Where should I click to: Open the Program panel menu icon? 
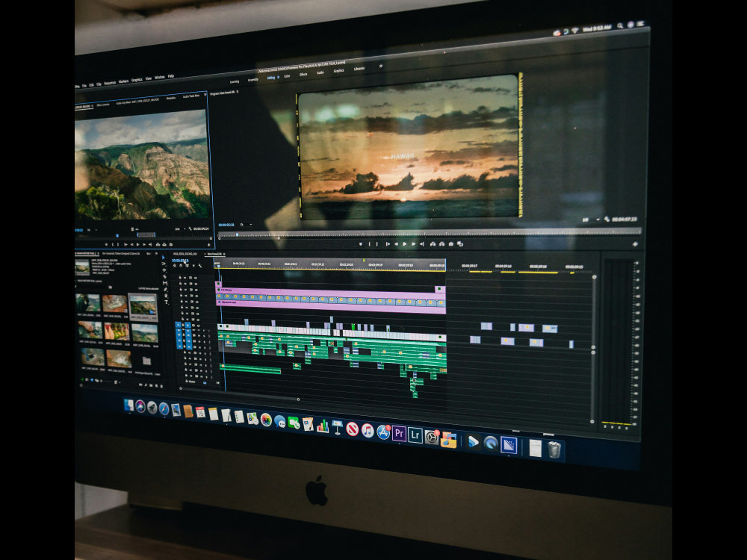(x=238, y=92)
